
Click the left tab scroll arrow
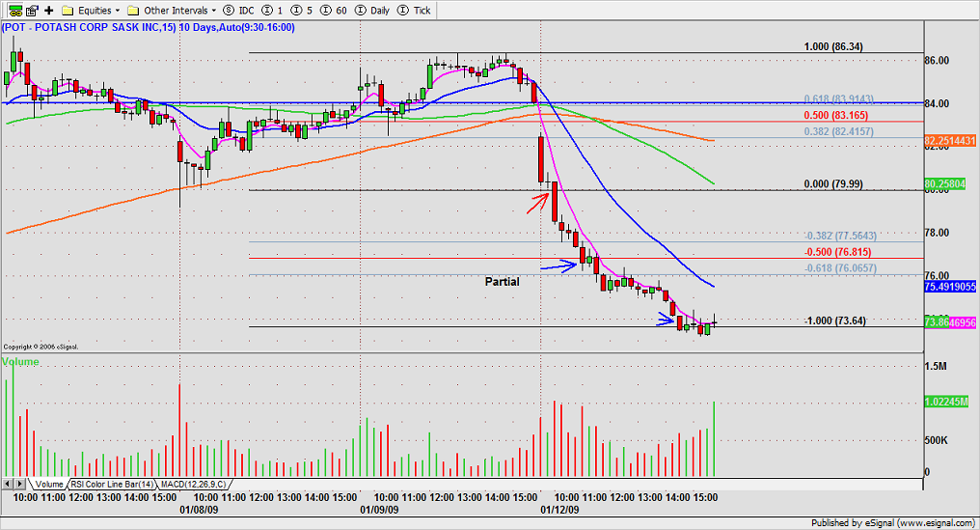point(8,484)
